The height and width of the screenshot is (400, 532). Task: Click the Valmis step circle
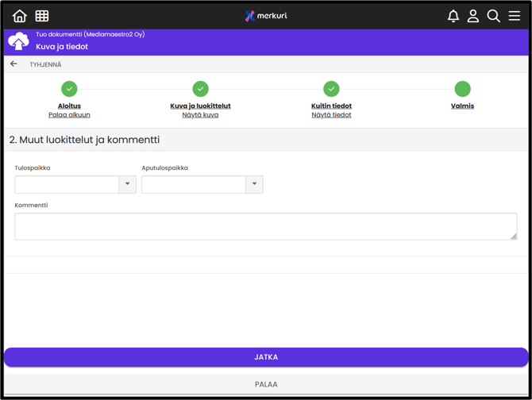pyautogui.click(x=462, y=89)
